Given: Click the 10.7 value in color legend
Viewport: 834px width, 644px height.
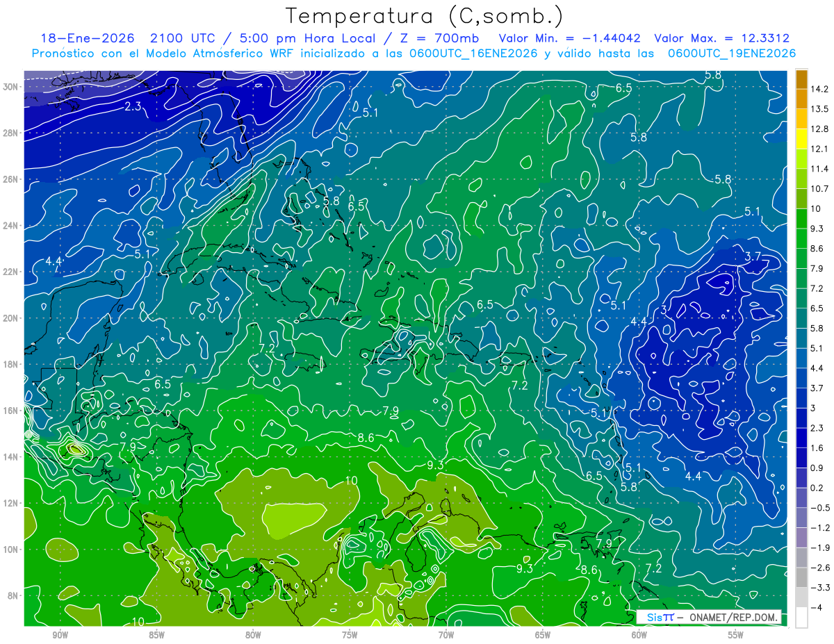Looking at the screenshot, I should (819, 189).
